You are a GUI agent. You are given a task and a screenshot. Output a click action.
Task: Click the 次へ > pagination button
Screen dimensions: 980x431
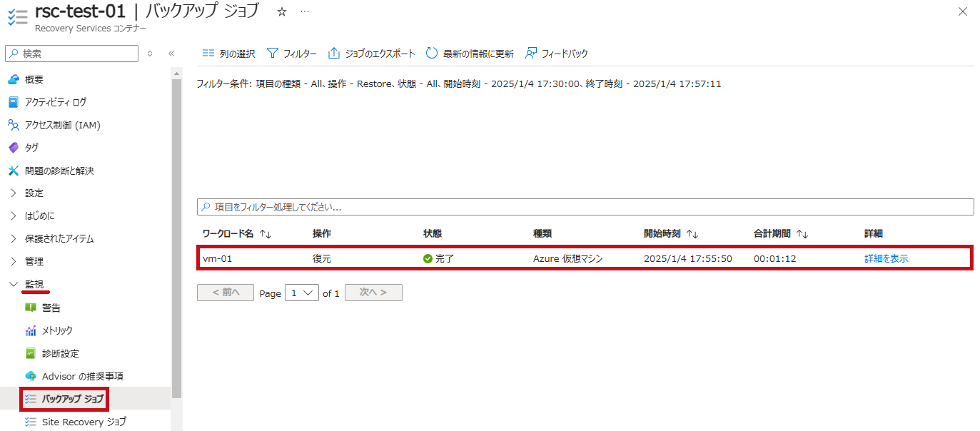(373, 293)
